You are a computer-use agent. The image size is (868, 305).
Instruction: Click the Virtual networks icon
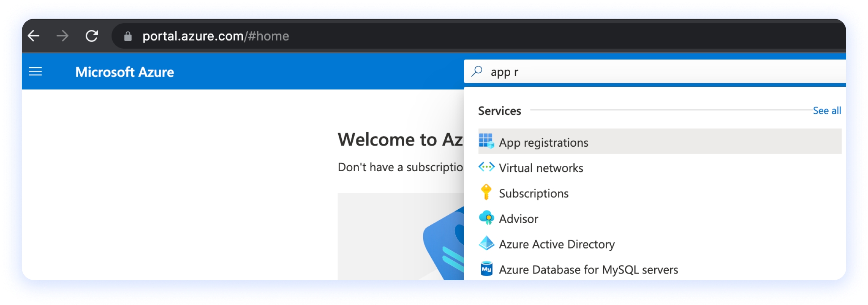tap(486, 167)
